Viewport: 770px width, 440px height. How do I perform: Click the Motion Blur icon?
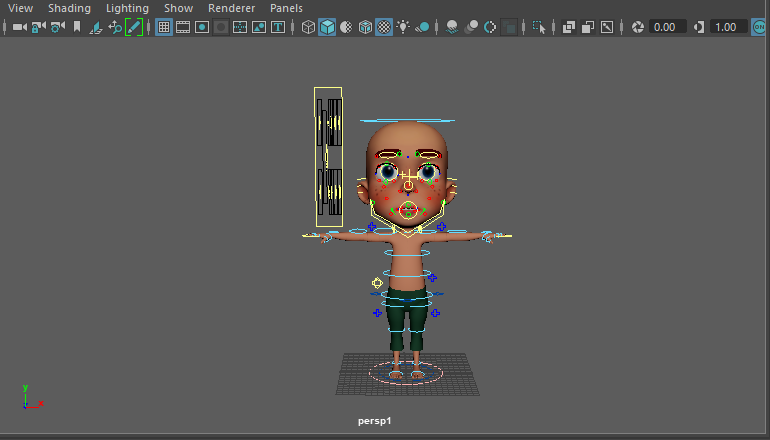pyautogui.click(x=471, y=27)
